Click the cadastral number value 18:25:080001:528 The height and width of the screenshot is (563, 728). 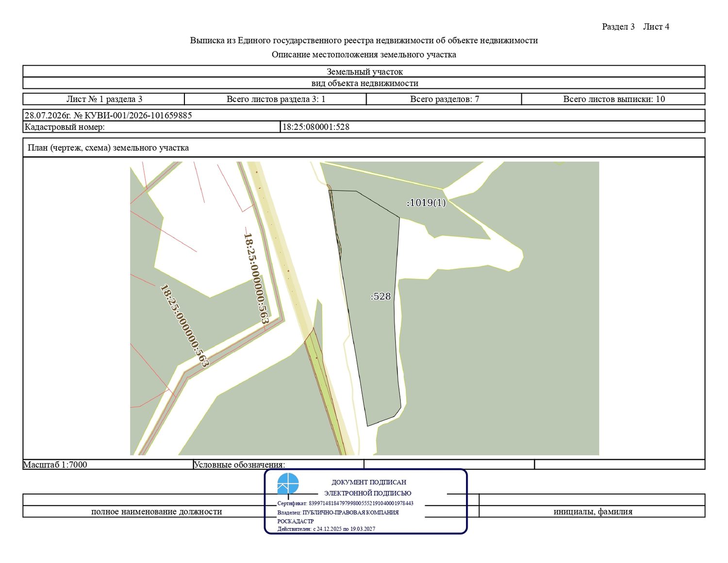(x=316, y=127)
